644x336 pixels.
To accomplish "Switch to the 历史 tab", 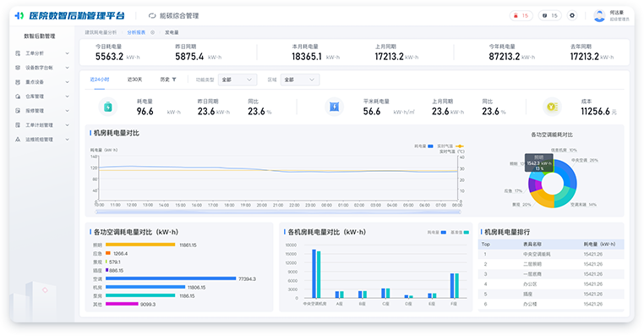I will 165,80.
